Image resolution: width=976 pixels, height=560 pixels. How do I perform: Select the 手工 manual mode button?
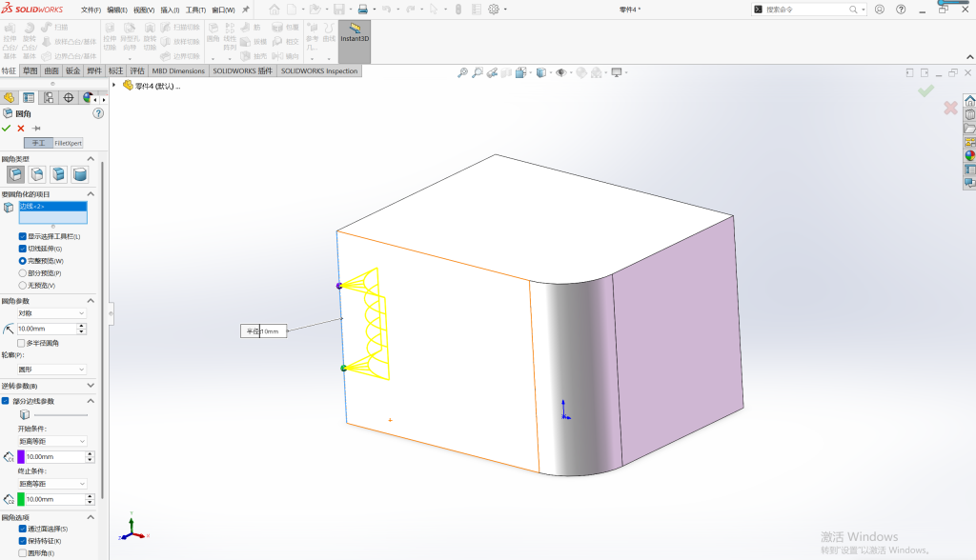(38, 143)
